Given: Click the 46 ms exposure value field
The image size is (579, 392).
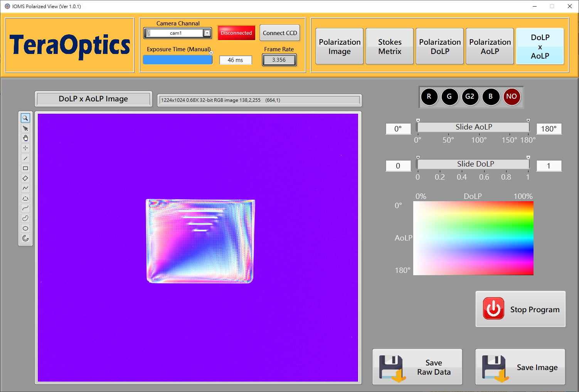Looking at the screenshot, I should tap(236, 60).
